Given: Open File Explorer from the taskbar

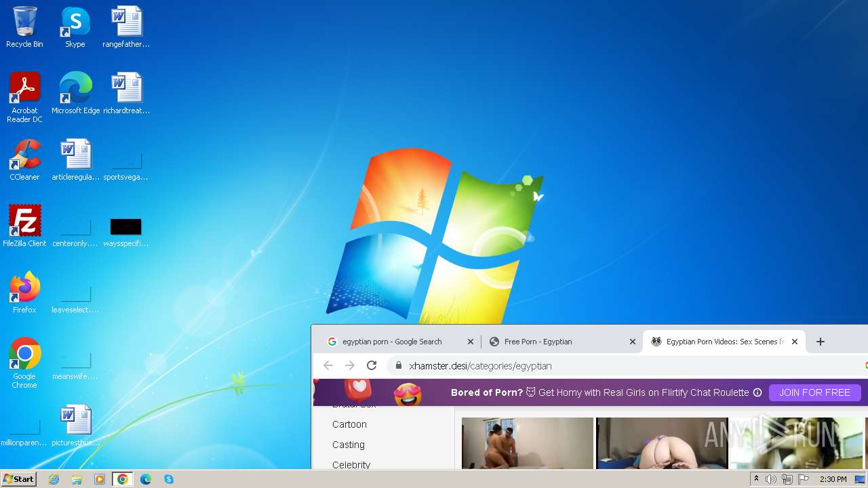Looking at the screenshot, I should click(77, 479).
